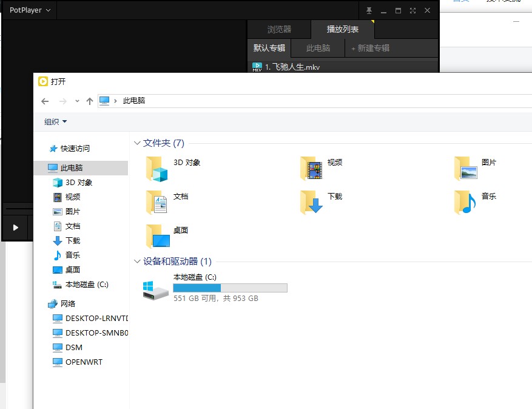This screenshot has width=532, height=409.
Task: Collapse the 文件夹 (7) group
Action: pyautogui.click(x=137, y=143)
